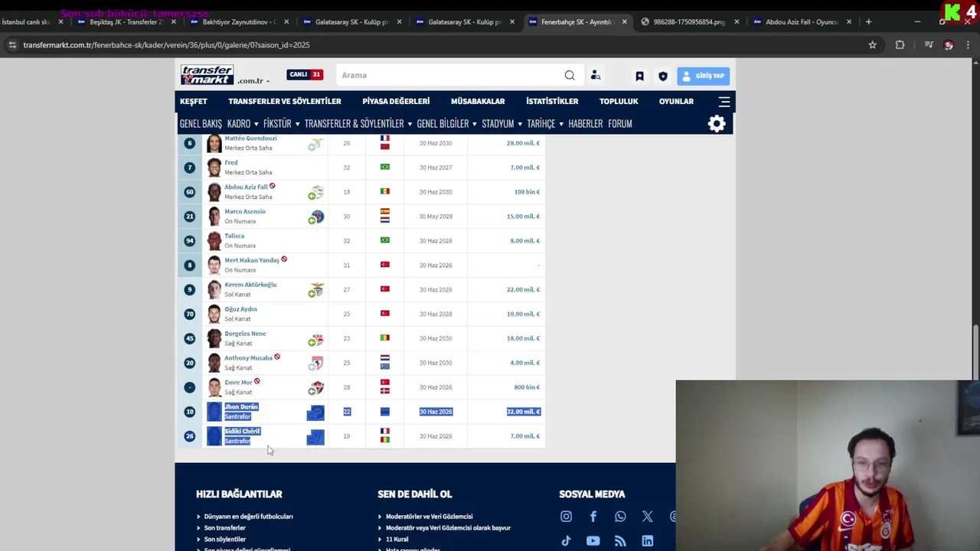
Task: Click the X (Twitter) icon
Action: [x=648, y=517]
